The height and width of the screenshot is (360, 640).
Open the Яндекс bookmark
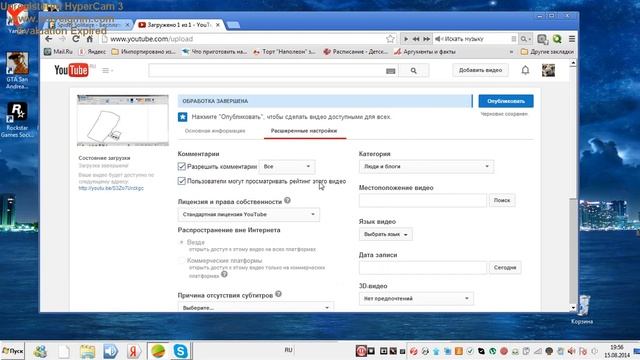92,52
